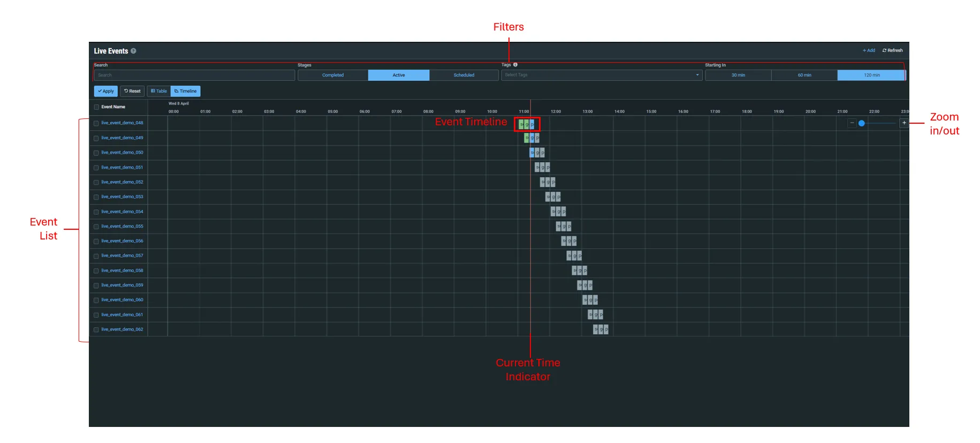Open event live_event_demo_058 link
This screenshot has height=443, width=980.
tap(122, 271)
